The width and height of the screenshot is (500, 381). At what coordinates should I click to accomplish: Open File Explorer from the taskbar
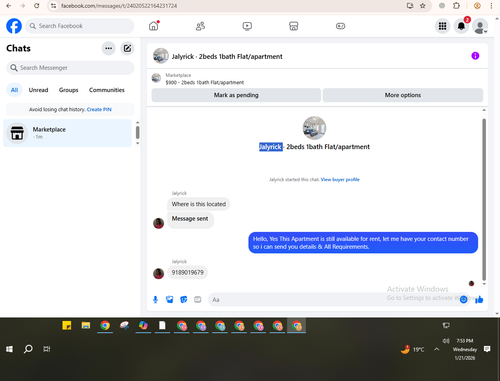tap(86, 325)
